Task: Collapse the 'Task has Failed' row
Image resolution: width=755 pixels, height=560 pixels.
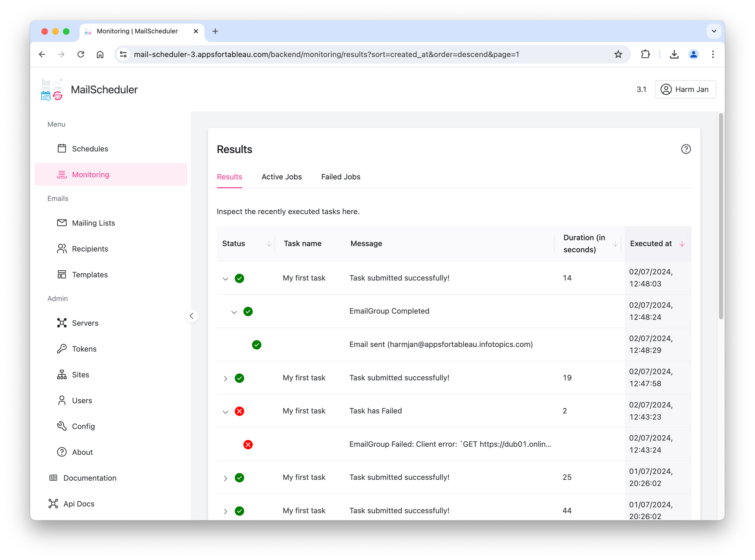Action: (x=225, y=412)
